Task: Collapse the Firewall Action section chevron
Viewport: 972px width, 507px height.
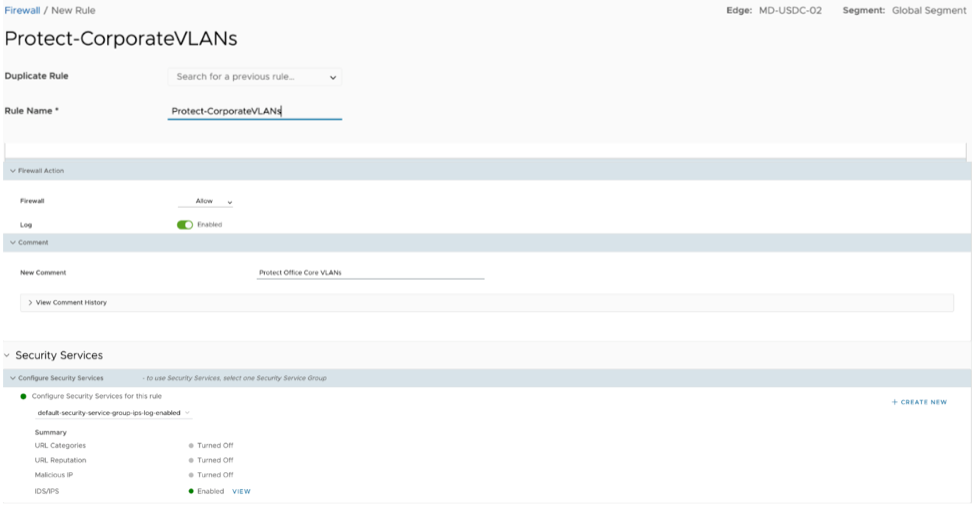Action: pos(12,171)
